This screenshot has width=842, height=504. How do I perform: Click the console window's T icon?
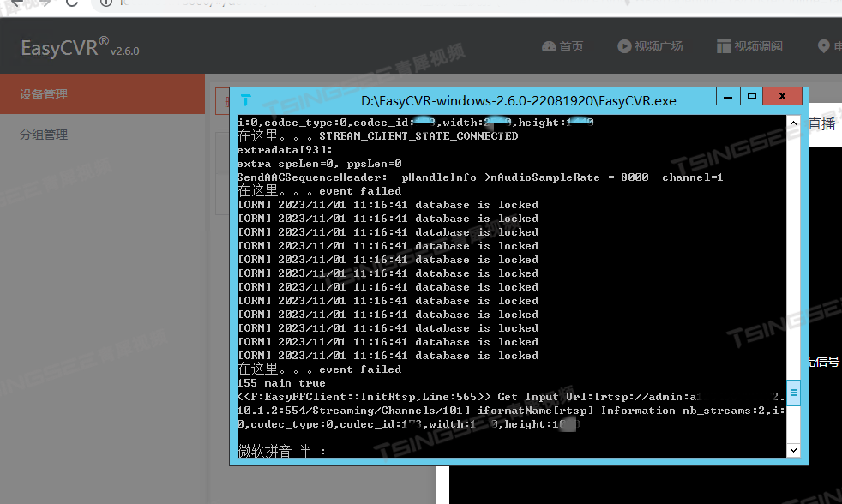pyautogui.click(x=246, y=100)
